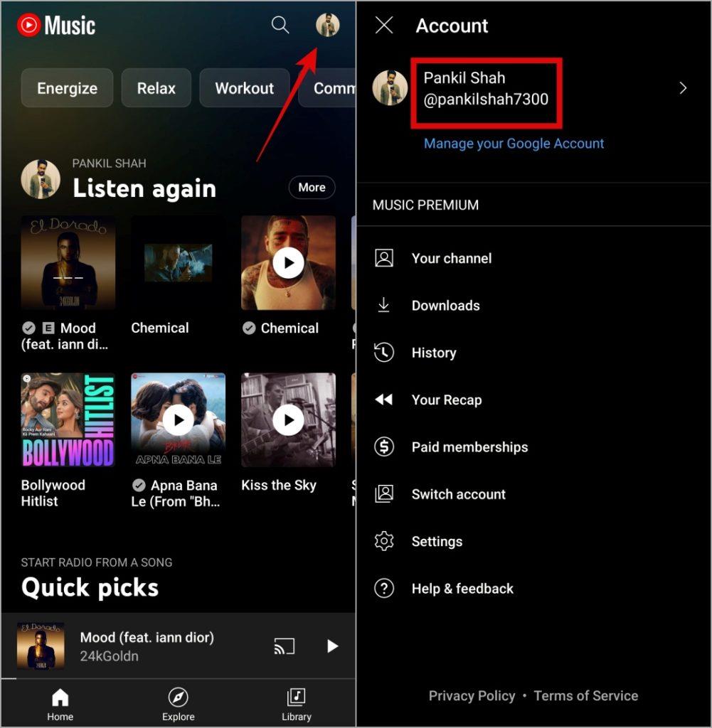Viewport: 712px width, 728px height.
Task: Play the Kiss the Sky track
Action: pos(288,419)
